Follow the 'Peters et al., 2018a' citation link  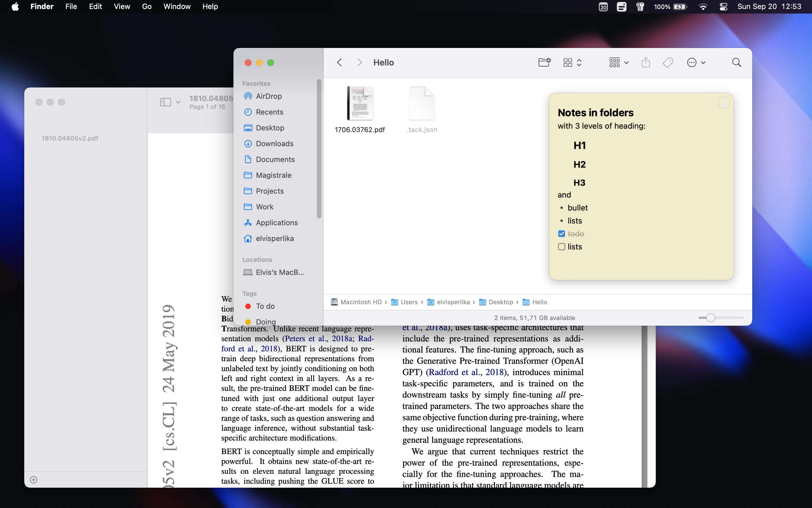[x=318, y=339]
